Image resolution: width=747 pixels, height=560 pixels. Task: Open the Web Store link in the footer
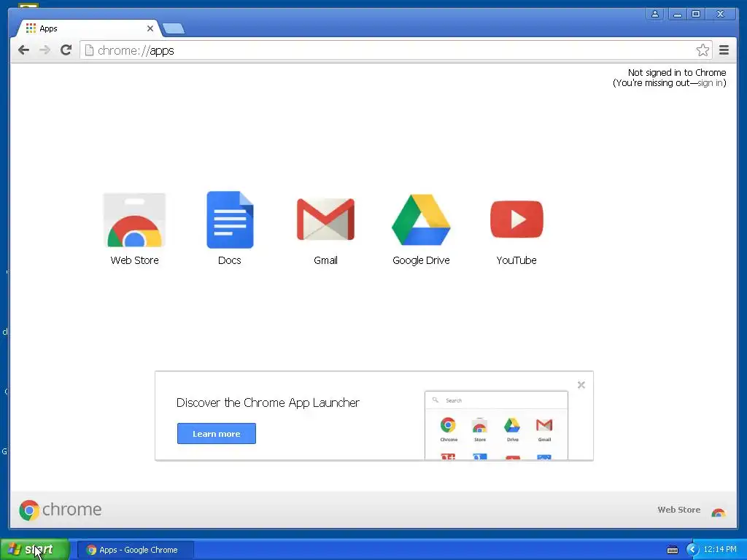[679, 510]
